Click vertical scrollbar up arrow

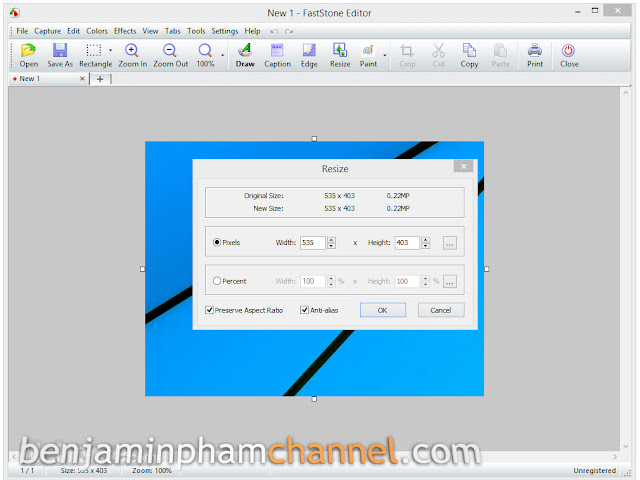[625, 93]
